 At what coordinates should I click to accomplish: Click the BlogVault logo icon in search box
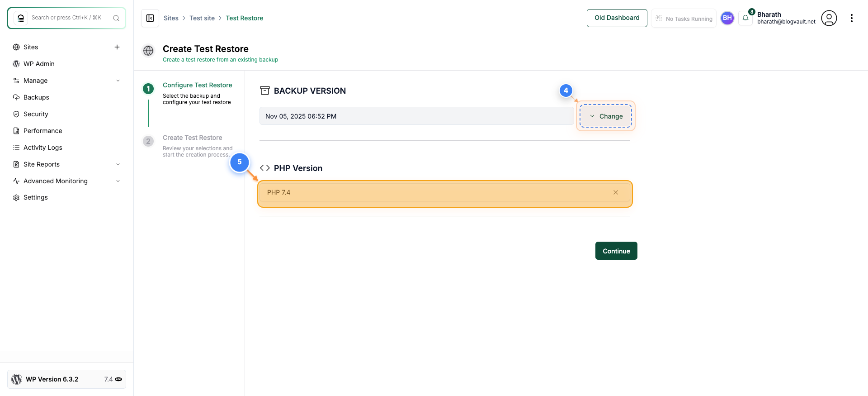(21, 18)
